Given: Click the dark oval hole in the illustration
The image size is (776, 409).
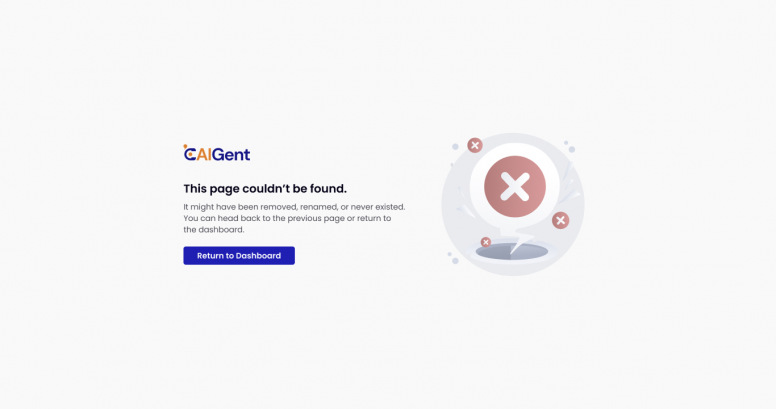Looking at the screenshot, I should pos(512,251).
